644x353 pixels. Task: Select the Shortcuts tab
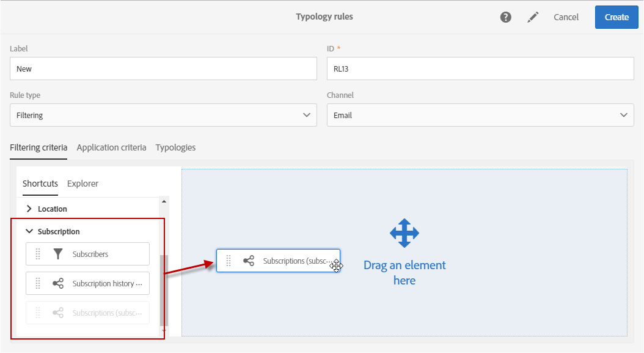point(40,184)
